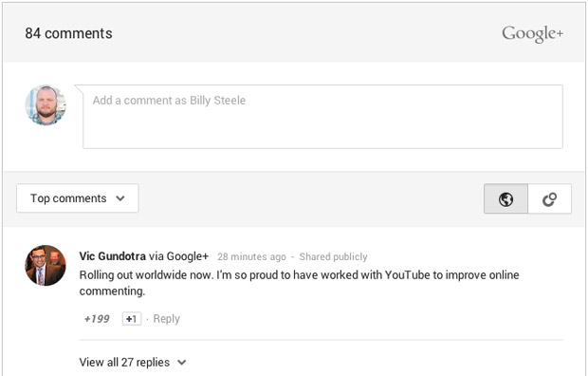Click the arrow next to 27 replies
Viewport: 588px width, 376px height.
click(182, 363)
